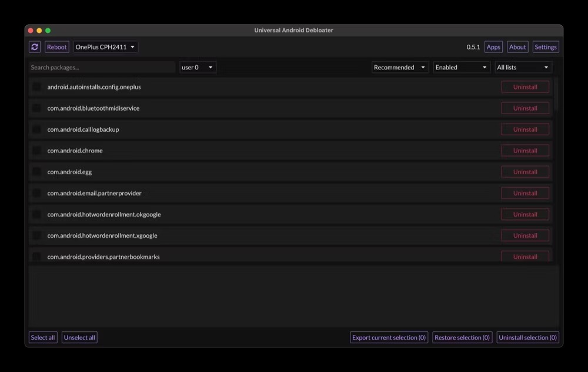
Task: Check the com.android.chrome package checkbox
Action: coord(36,151)
